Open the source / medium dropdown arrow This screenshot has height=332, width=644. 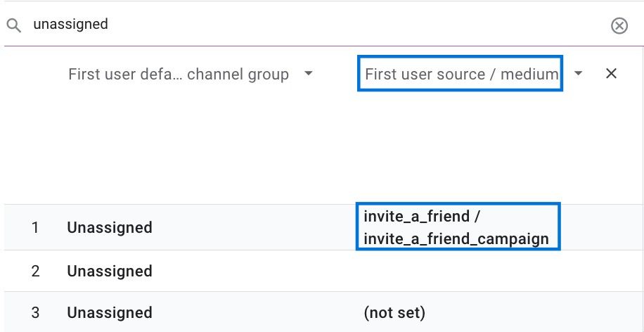[x=578, y=74]
